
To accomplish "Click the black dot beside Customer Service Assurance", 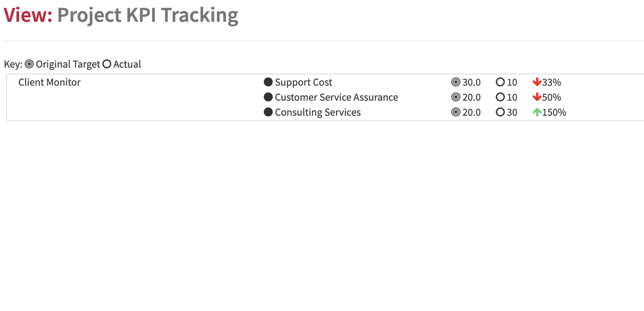I will pos(268,97).
